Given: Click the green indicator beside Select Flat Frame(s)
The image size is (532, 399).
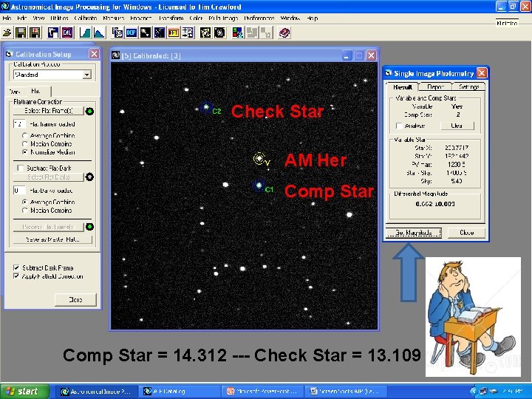Looking at the screenshot, I should point(89,111).
